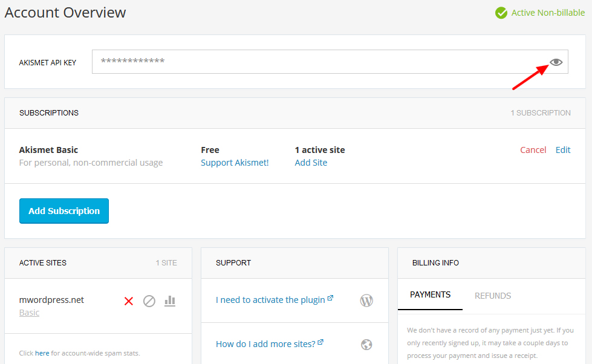The height and width of the screenshot is (364, 592).
Task: Open the Basic plan link under mwordpress.net
Action: [29, 313]
